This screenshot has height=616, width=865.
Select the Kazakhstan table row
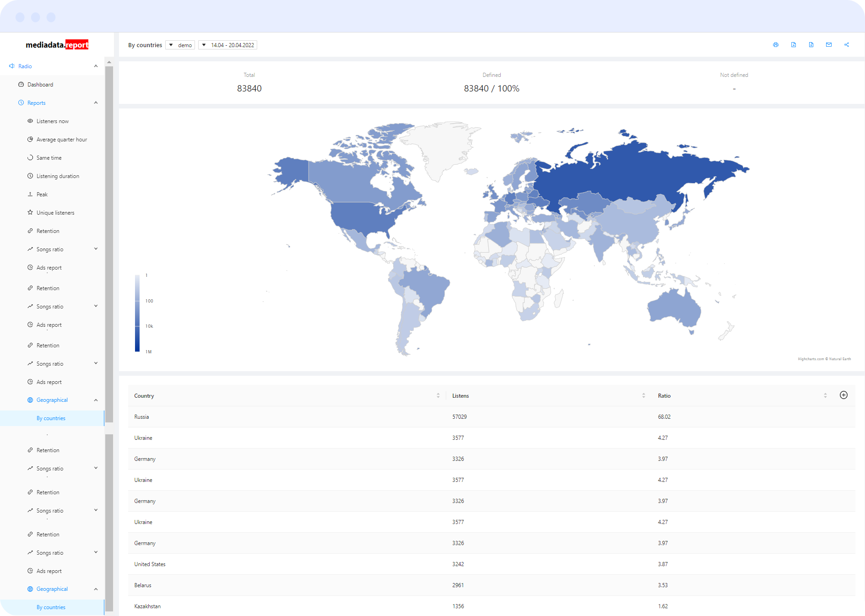(x=492, y=606)
